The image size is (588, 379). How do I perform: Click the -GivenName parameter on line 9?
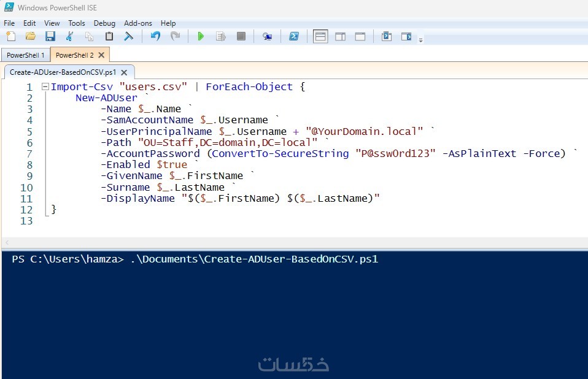click(x=131, y=176)
